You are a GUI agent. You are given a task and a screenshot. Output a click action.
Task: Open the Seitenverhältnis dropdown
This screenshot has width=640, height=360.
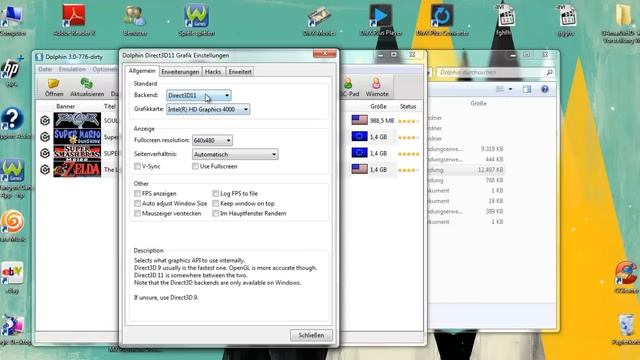(x=235, y=154)
